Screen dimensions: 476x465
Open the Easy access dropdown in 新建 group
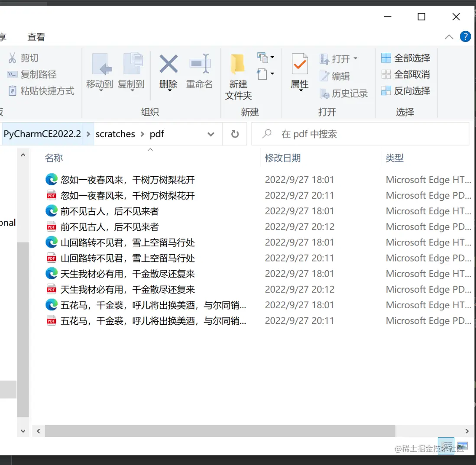click(266, 74)
